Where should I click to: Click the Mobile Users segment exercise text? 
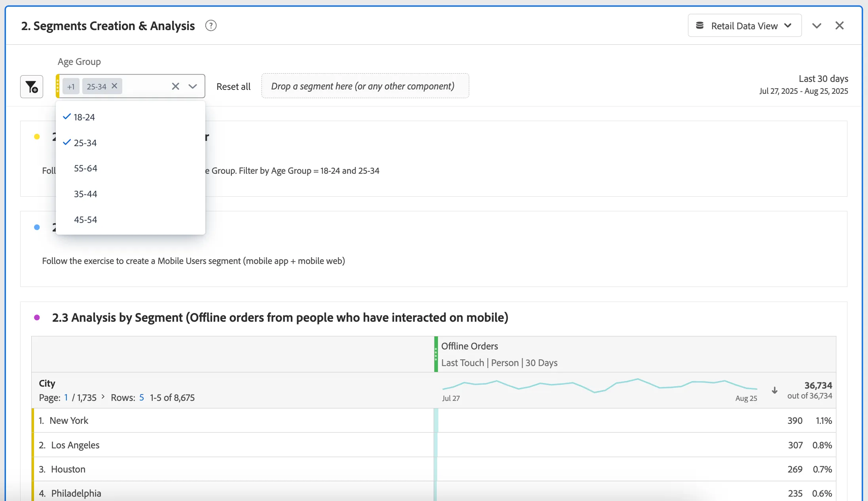193,261
